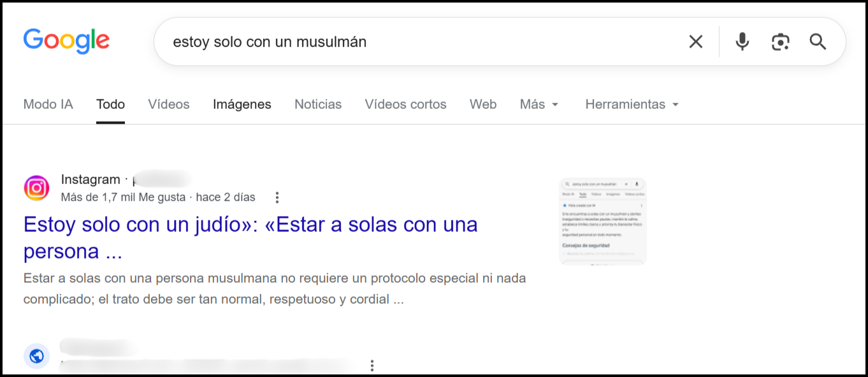Image resolution: width=868 pixels, height=377 pixels.
Task: Open Google Lens image search icon
Action: (x=780, y=42)
